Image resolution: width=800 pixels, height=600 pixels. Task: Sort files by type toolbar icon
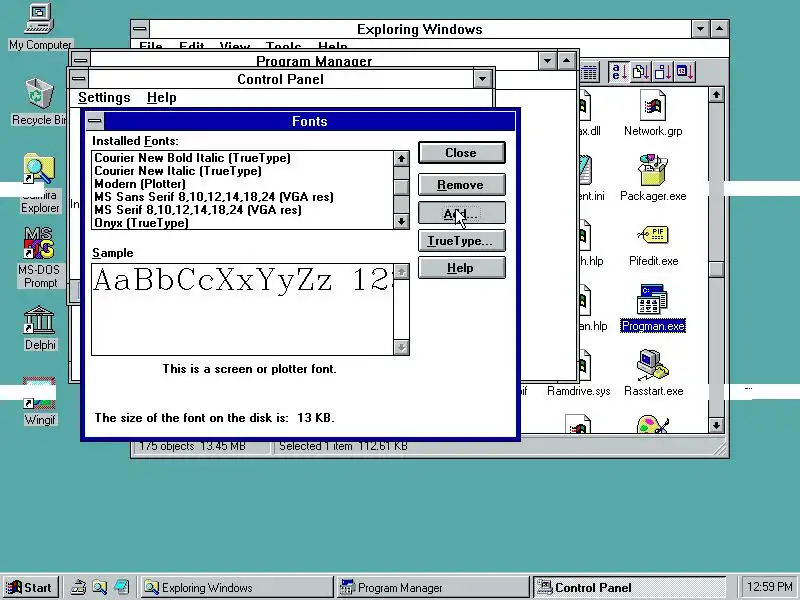pos(641,72)
